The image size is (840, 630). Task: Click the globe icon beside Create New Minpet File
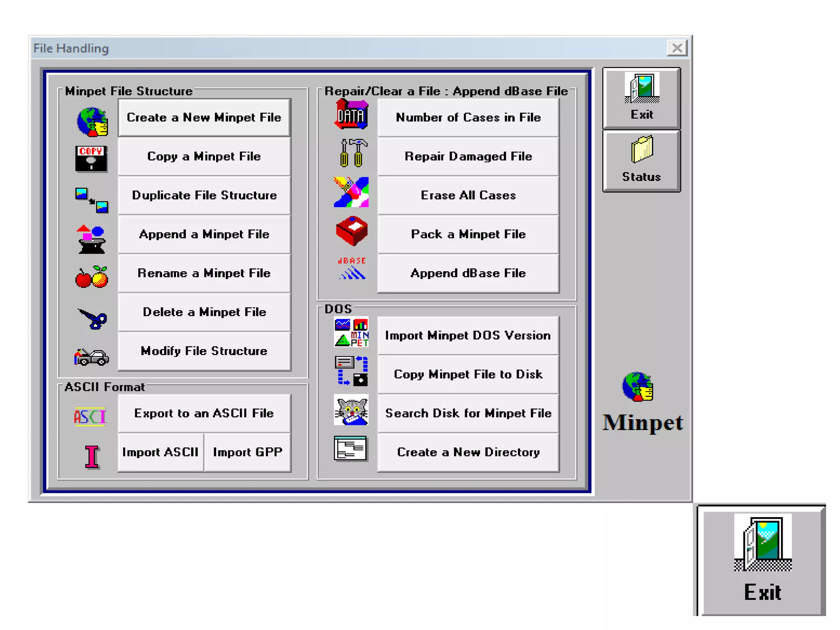click(x=92, y=122)
